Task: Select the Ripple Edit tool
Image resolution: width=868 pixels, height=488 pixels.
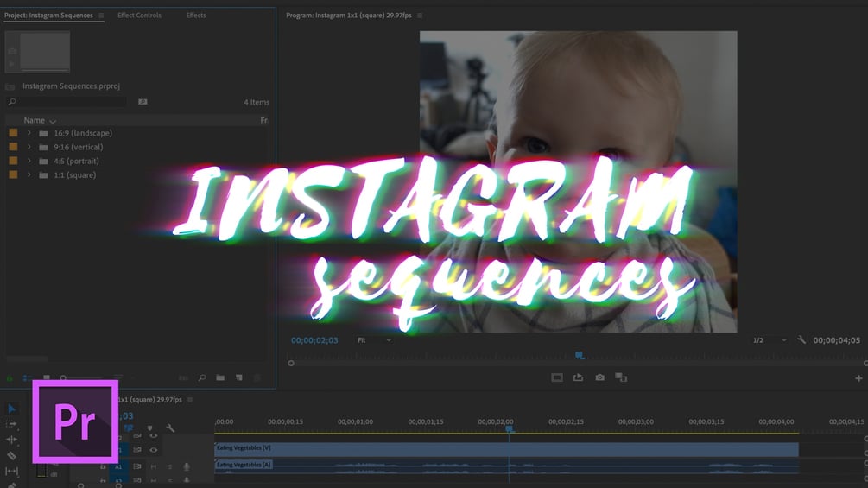Action: (11, 440)
